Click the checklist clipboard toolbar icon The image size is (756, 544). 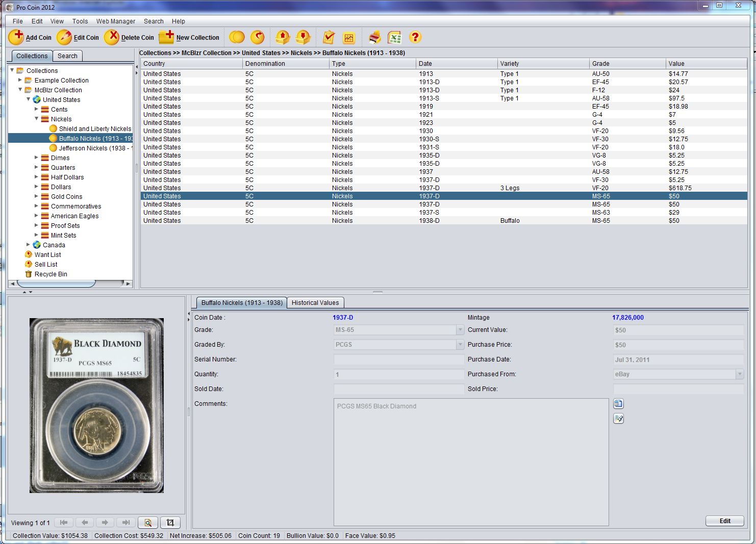[x=329, y=37]
